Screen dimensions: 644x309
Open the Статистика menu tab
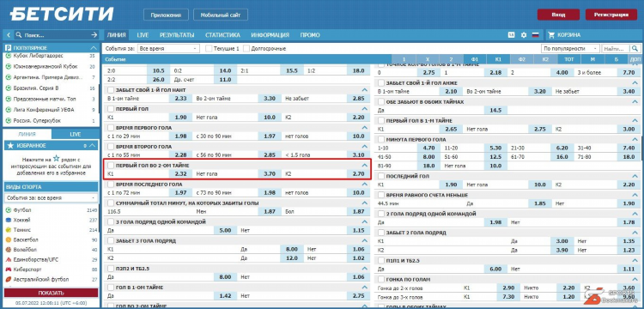pos(222,35)
